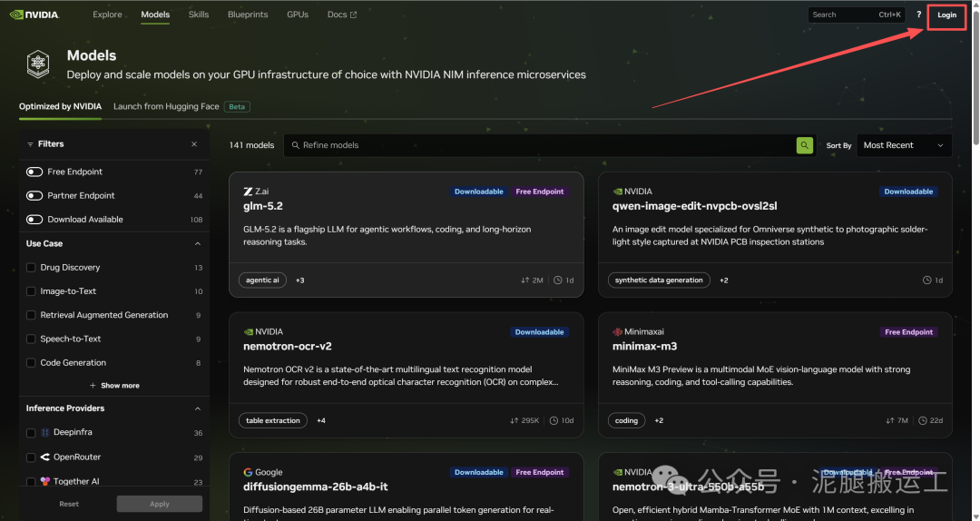Switch to Optimized by NVIDIA tab

pyautogui.click(x=60, y=106)
